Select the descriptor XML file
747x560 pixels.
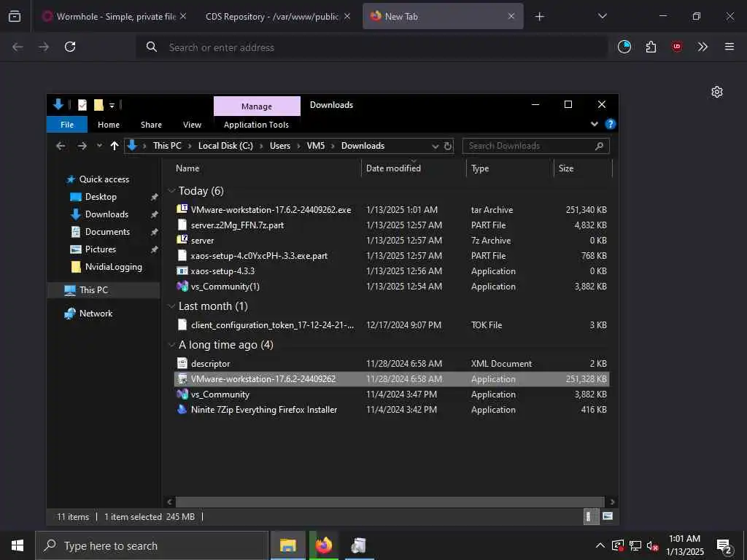pyautogui.click(x=392, y=364)
